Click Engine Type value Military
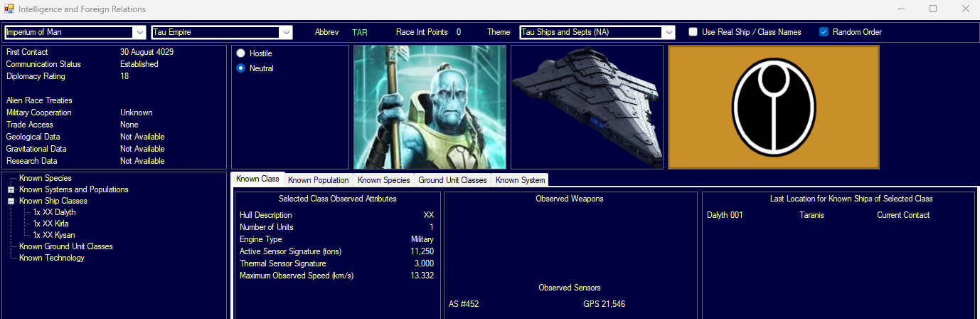Image resolution: width=980 pixels, height=319 pixels. pyautogui.click(x=422, y=239)
